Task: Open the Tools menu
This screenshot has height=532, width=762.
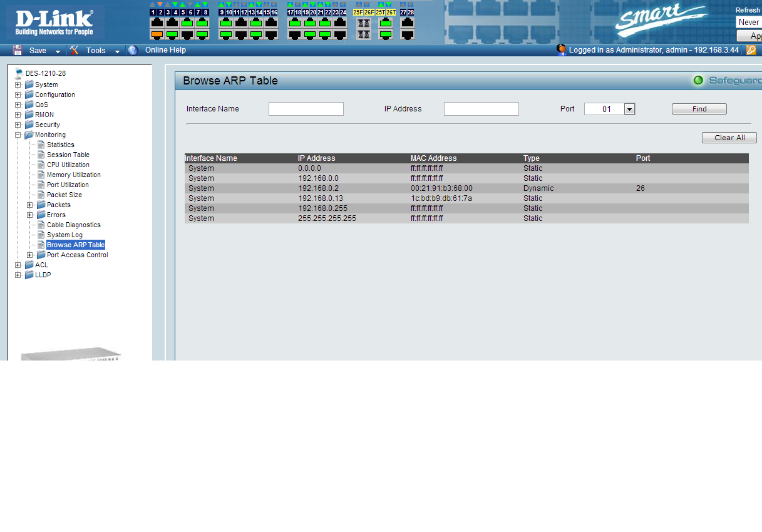Action: 96,50
